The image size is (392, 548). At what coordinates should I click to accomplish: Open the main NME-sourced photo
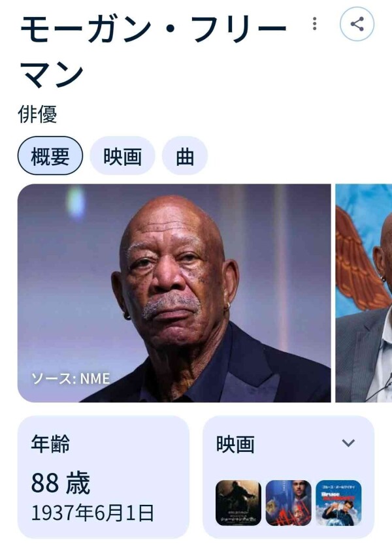click(x=174, y=293)
